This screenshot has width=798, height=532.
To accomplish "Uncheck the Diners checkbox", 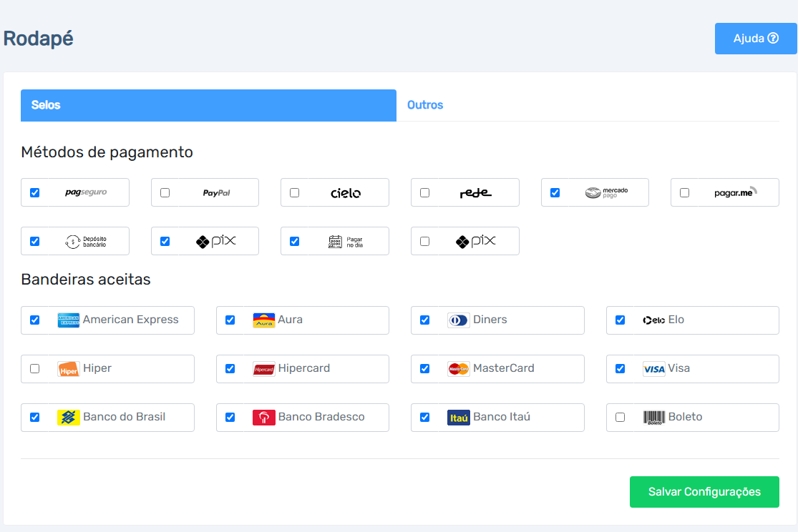I will [x=424, y=320].
